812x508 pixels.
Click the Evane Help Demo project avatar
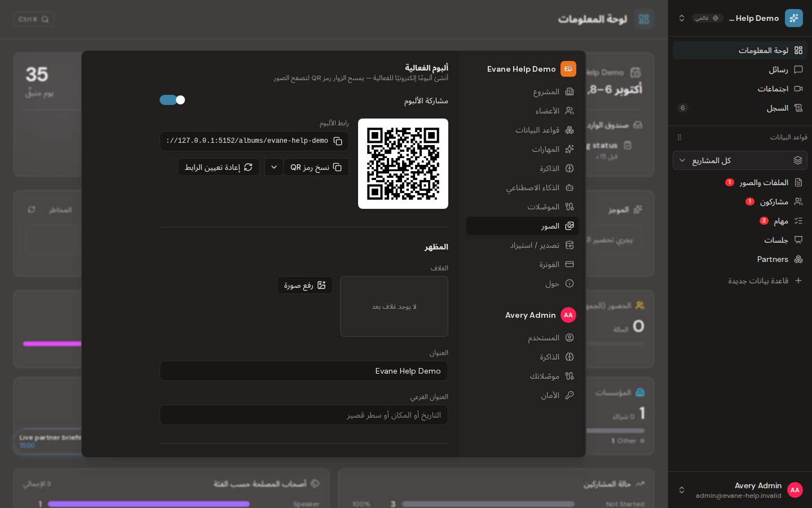pyautogui.click(x=568, y=69)
